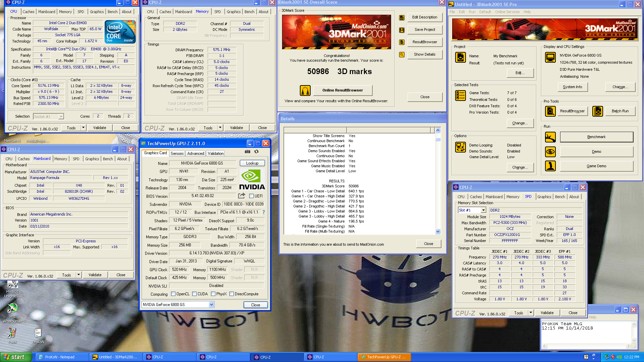Click the Notepad horizontal scrollbar
644x362 pixels.
pyautogui.click(x=586, y=346)
